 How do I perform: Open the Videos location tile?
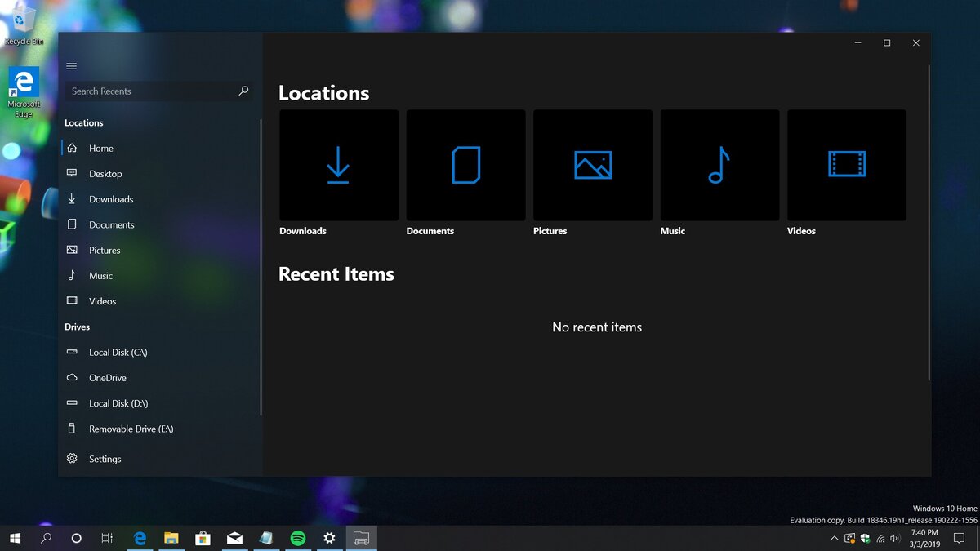tap(846, 165)
